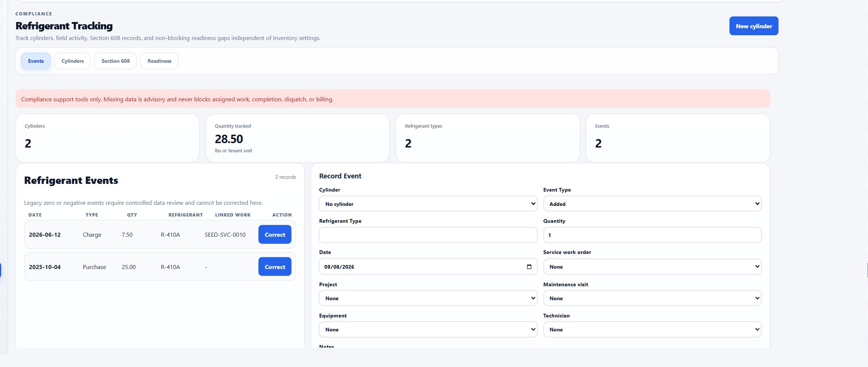Select quantity 25.00 in events table
Image resolution: width=868 pixels, height=367 pixels.
[x=129, y=267]
